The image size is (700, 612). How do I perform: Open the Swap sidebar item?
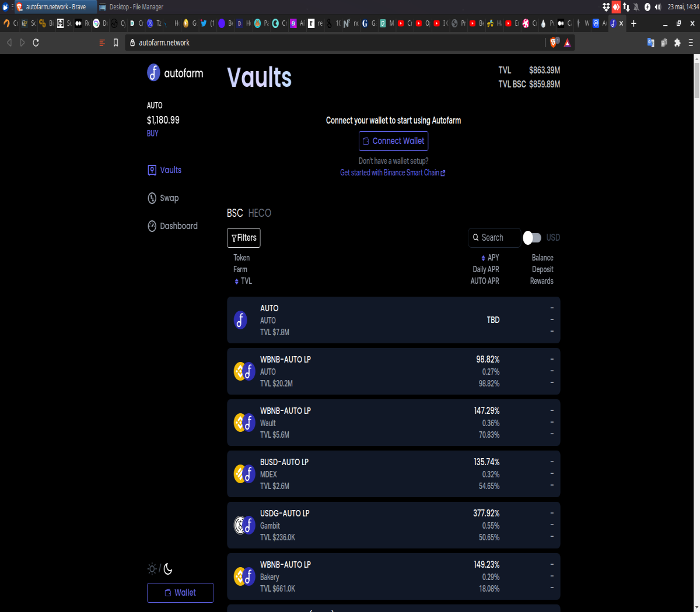(163, 198)
